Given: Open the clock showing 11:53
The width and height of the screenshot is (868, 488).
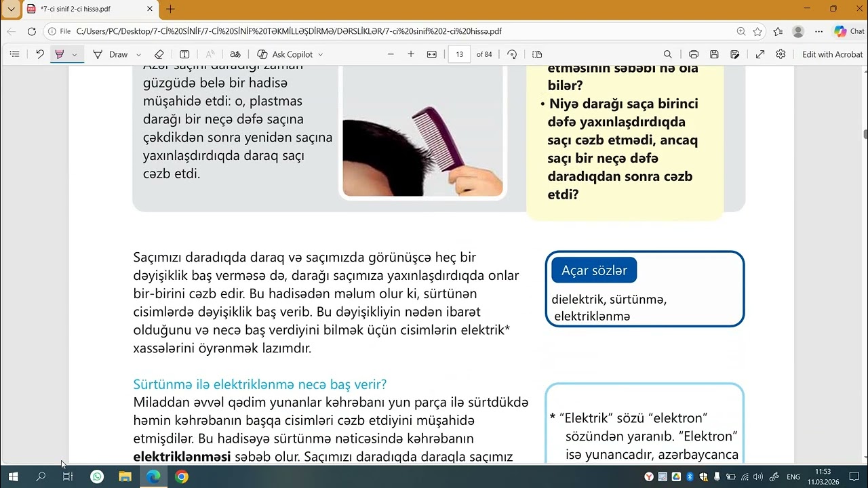Looking at the screenshot, I should coord(823,476).
